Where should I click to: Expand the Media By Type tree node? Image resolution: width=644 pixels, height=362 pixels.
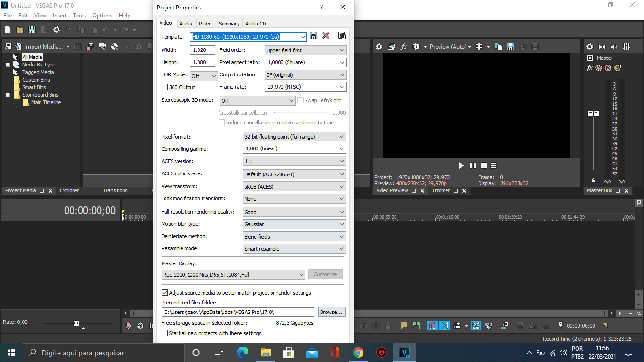pyautogui.click(x=8, y=65)
